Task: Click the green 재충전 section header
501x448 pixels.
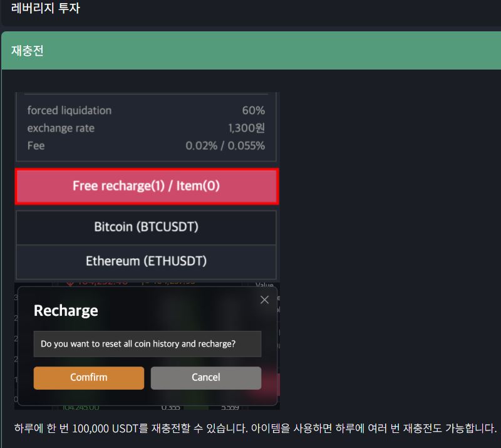Action: (x=250, y=51)
